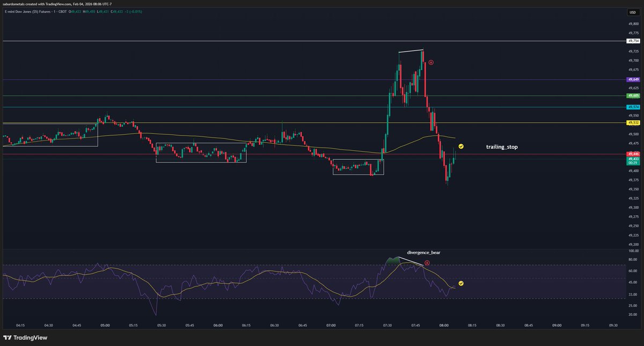Click the TradingView logo at bottom left
644x346 pixels.
pyautogui.click(x=25, y=337)
